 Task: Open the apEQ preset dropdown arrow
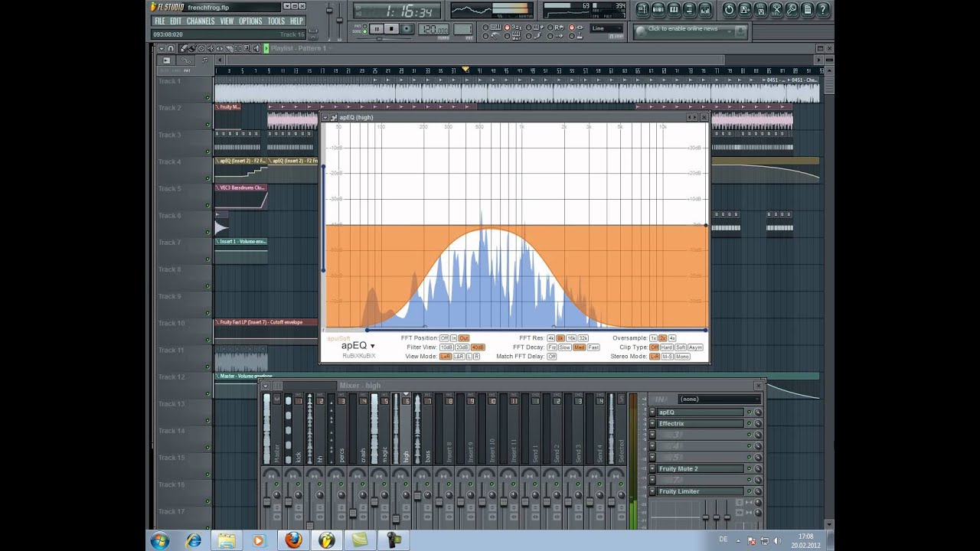click(373, 347)
